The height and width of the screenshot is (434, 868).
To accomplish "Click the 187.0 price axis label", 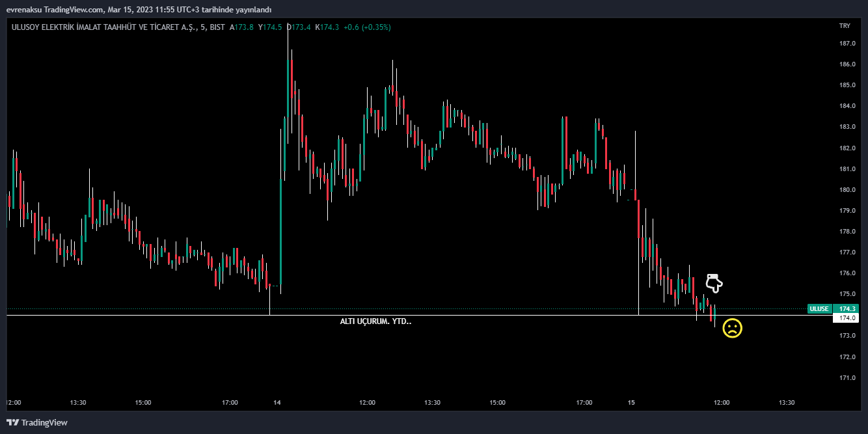I will [847, 44].
